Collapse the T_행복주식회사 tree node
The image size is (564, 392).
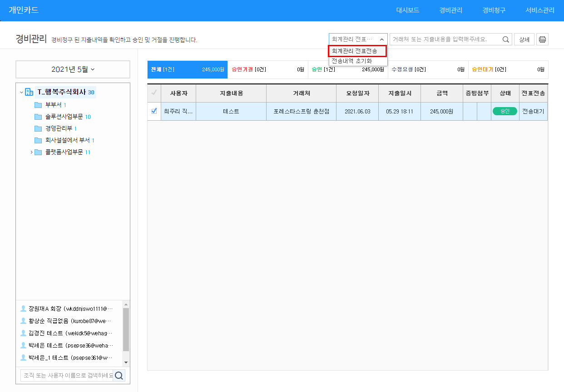tap(21, 93)
